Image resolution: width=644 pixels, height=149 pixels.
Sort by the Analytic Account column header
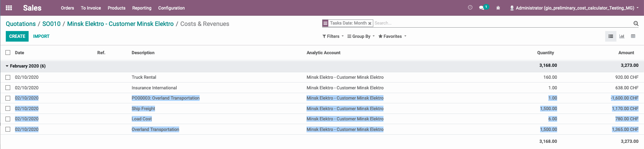point(324,53)
